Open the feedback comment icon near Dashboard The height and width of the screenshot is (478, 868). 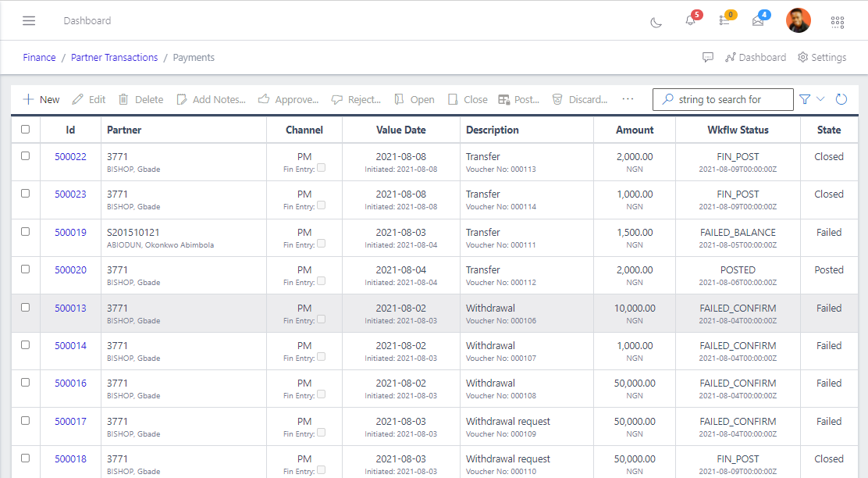coord(708,57)
